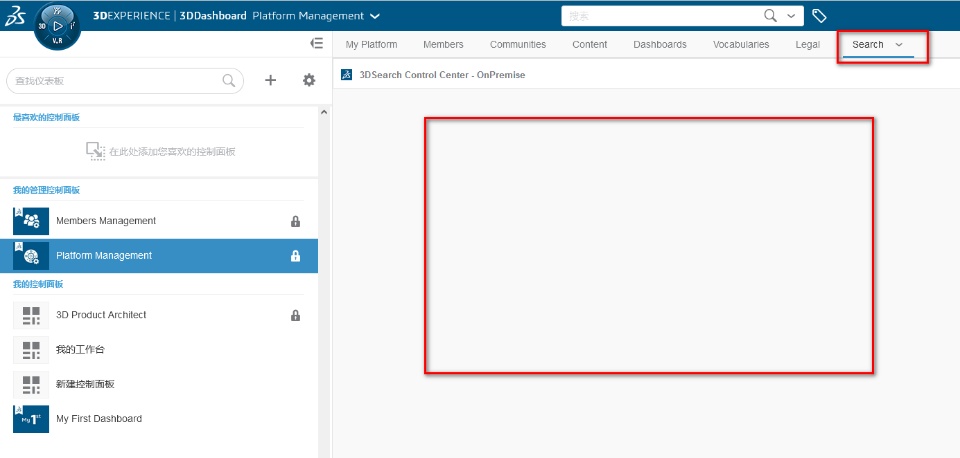The image size is (960, 458).
Task: Click the magnifier icon in top search bar
Action: [771, 16]
